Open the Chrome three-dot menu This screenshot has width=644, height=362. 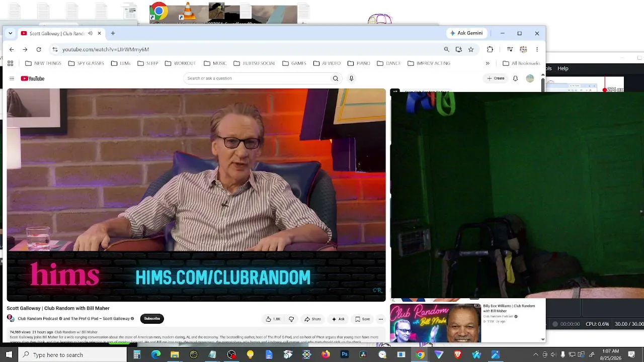click(537, 49)
